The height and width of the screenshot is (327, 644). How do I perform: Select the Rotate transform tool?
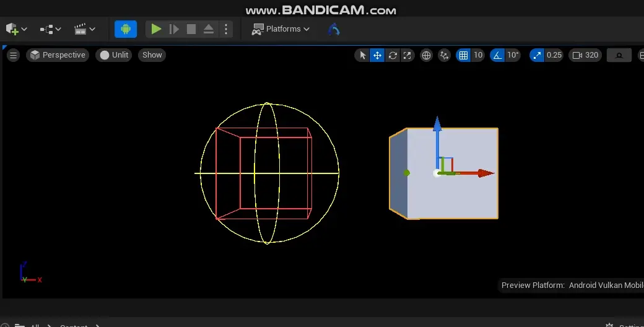point(393,55)
